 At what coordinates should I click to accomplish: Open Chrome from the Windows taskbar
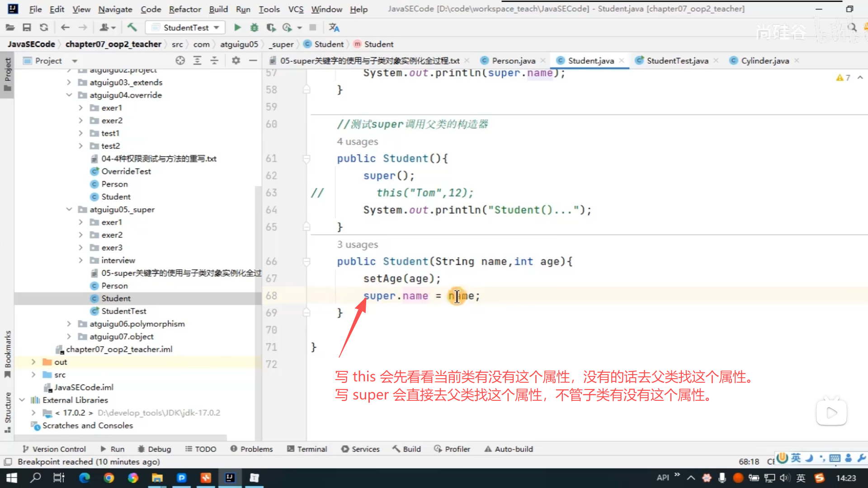tap(109, 478)
